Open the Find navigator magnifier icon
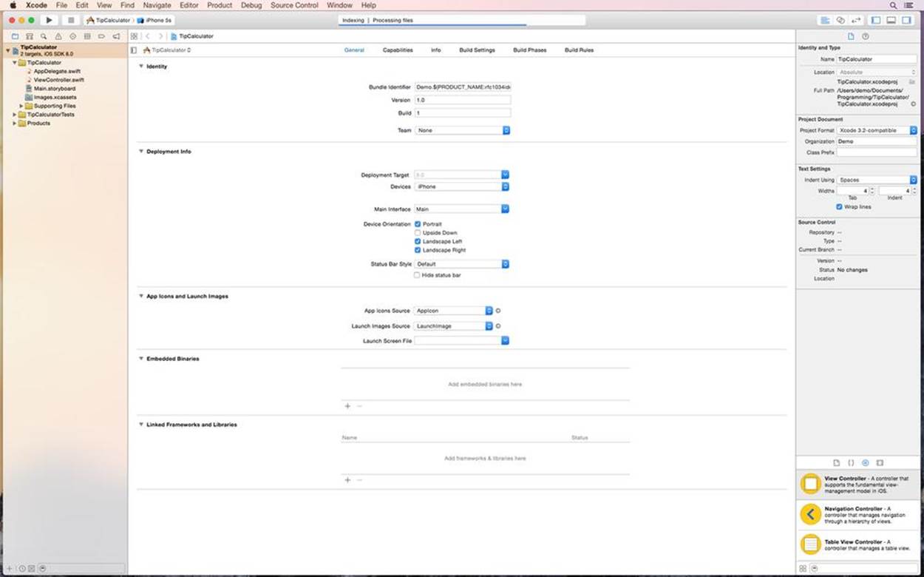924x577 pixels. (x=44, y=36)
